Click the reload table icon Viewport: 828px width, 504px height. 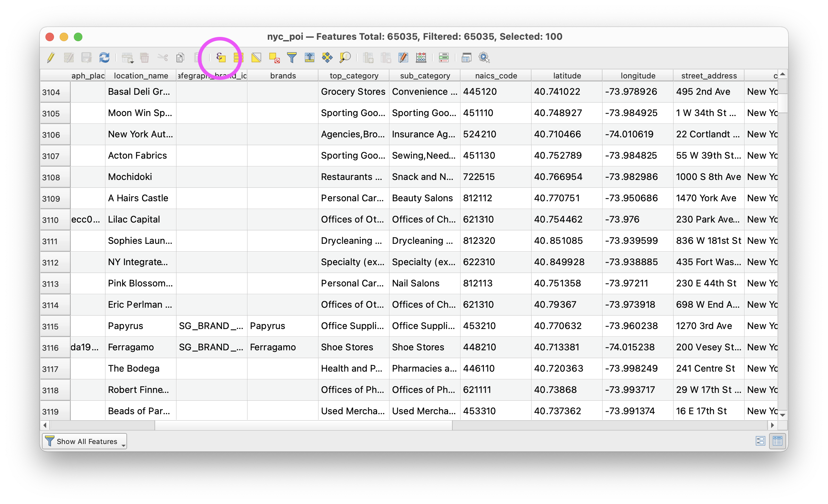104,57
